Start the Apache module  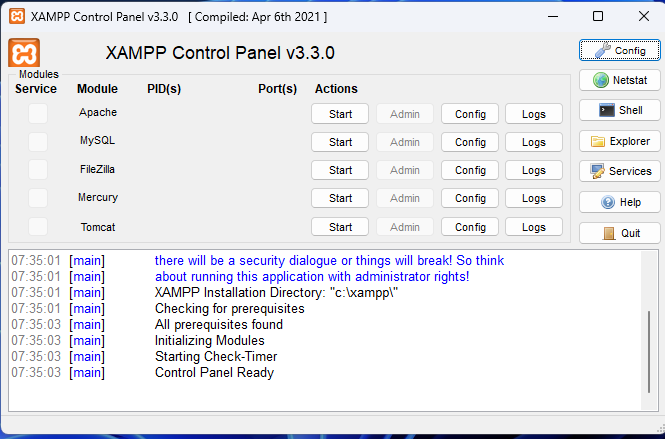click(x=340, y=114)
